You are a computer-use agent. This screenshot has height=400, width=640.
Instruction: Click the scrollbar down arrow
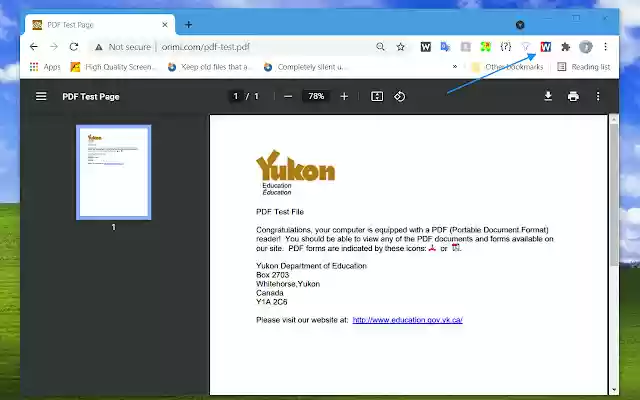click(x=613, y=390)
